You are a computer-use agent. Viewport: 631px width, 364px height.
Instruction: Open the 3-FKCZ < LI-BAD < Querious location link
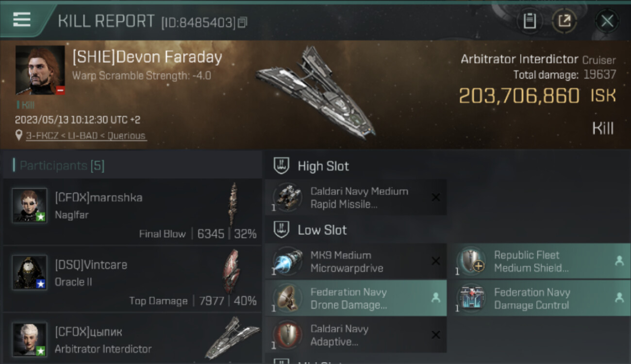click(85, 136)
